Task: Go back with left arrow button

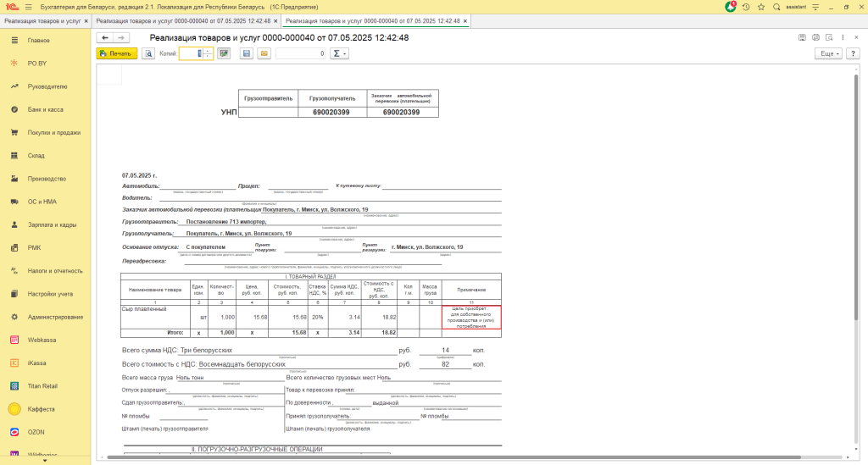Action: click(x=104, y=37)
